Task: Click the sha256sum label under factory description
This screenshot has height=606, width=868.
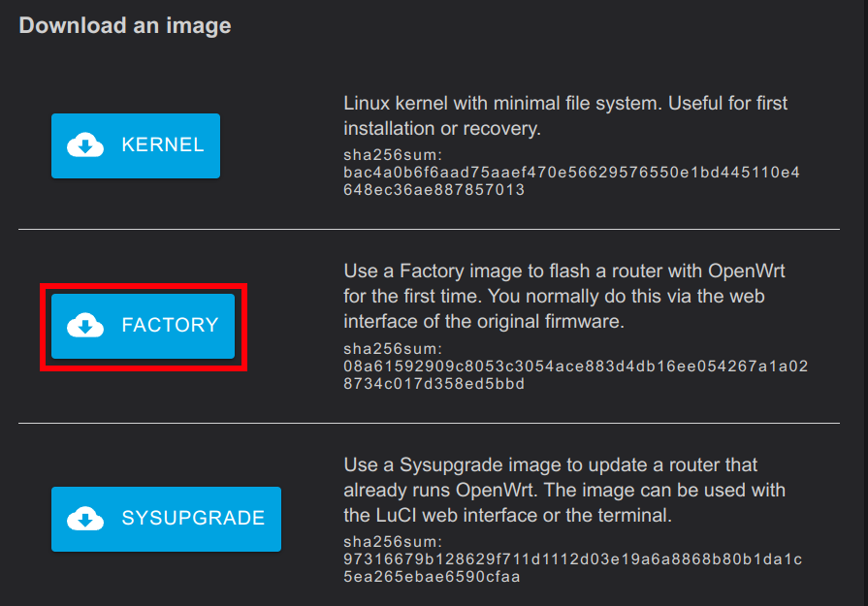Action: pyautogui.click(x=393, y=347)
